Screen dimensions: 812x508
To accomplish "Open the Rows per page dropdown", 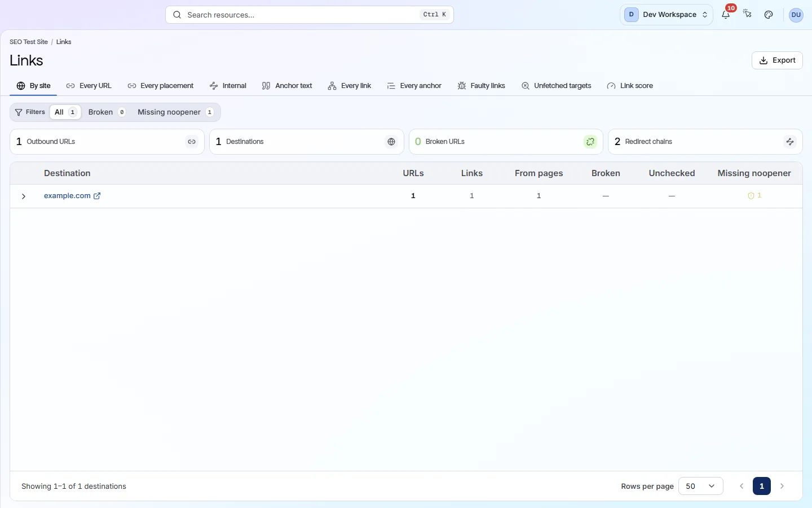I will click(x=701, y=486).
